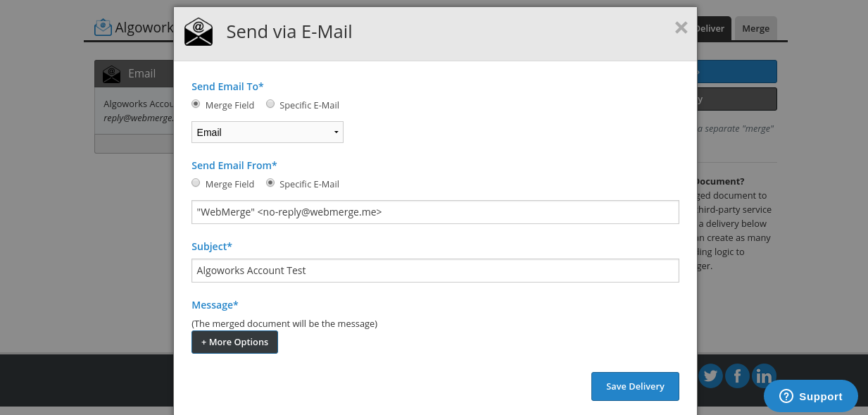
Task: Click the Support question mark icon
Action: coord(786,396)
